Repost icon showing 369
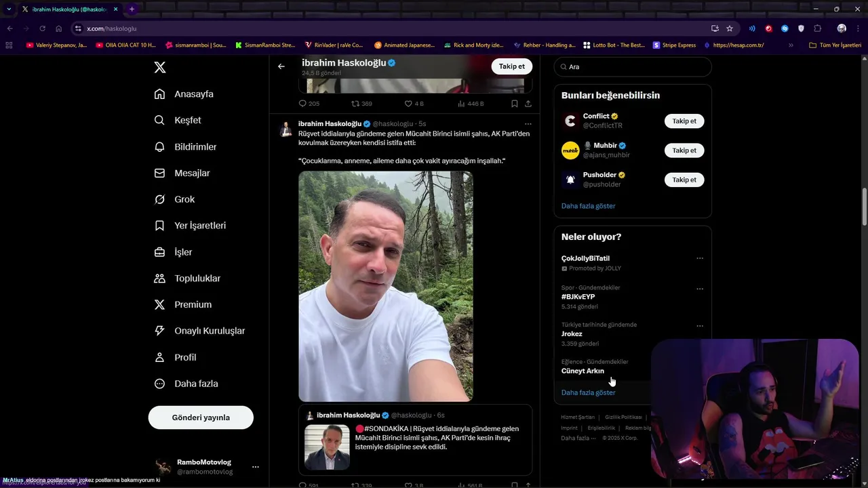Image resolution: width=868 pixels, height=488 pixels. (355, 104)
